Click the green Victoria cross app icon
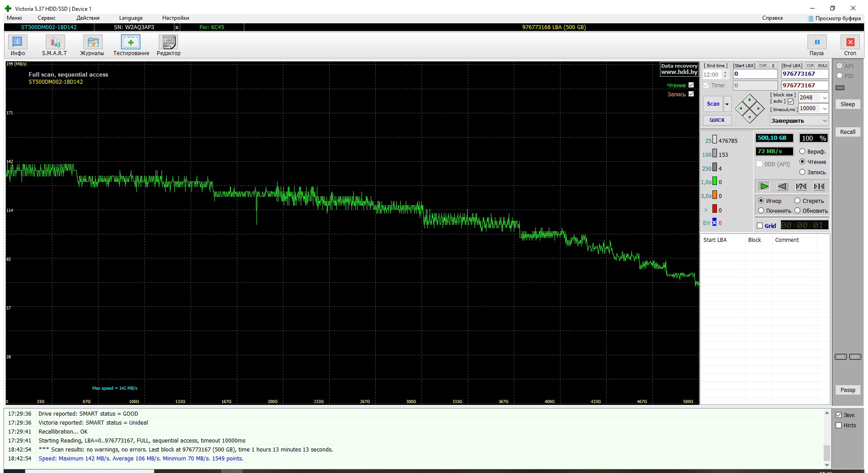This screenshot has width=868, height=473. pos(8,9)
